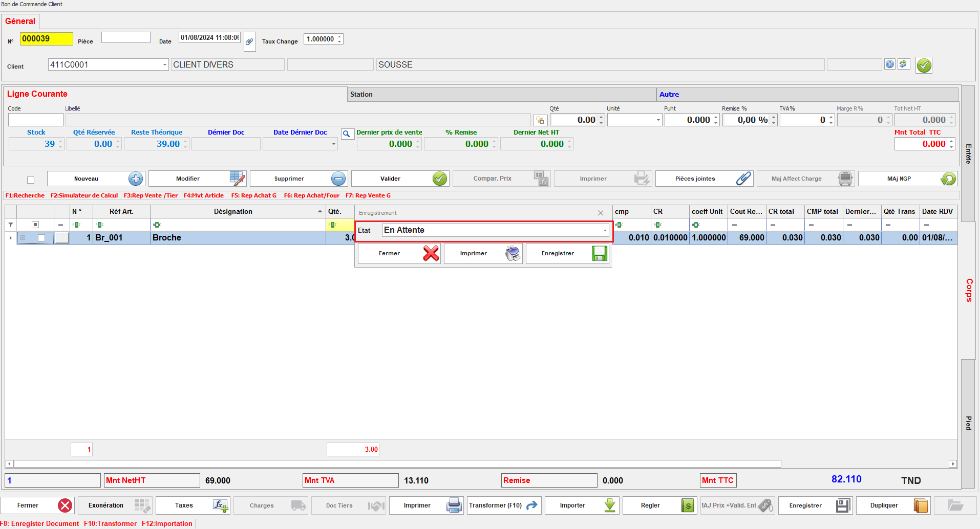The image size is (980, 529).
Task: Click the Taux Change spinner arrows
Action: point(339,39)
